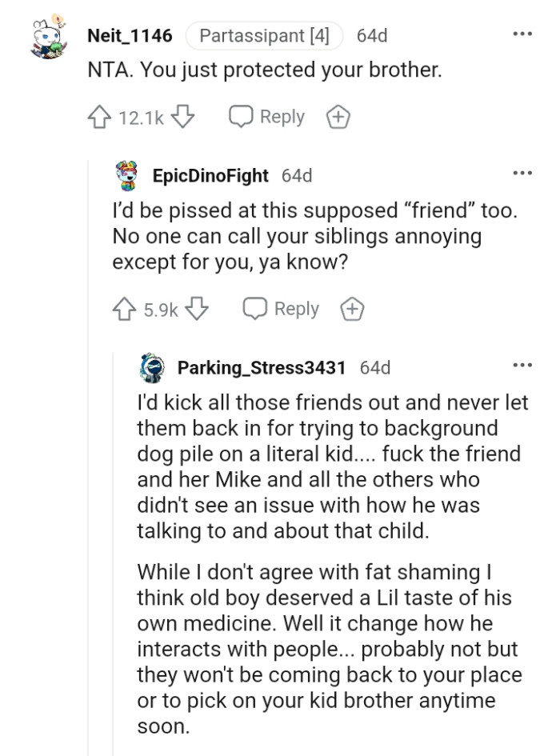Click EpicDinoFight's avatar image

point(125,175)
